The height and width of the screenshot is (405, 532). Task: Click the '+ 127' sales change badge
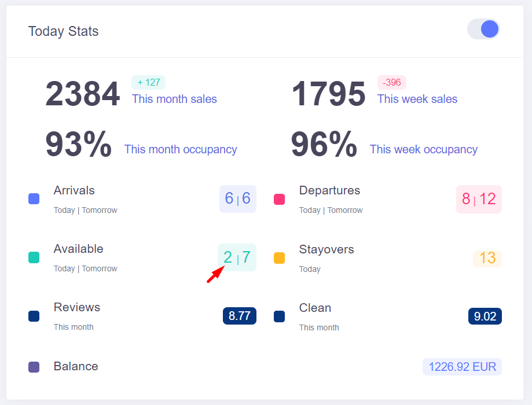coord(148,82)
